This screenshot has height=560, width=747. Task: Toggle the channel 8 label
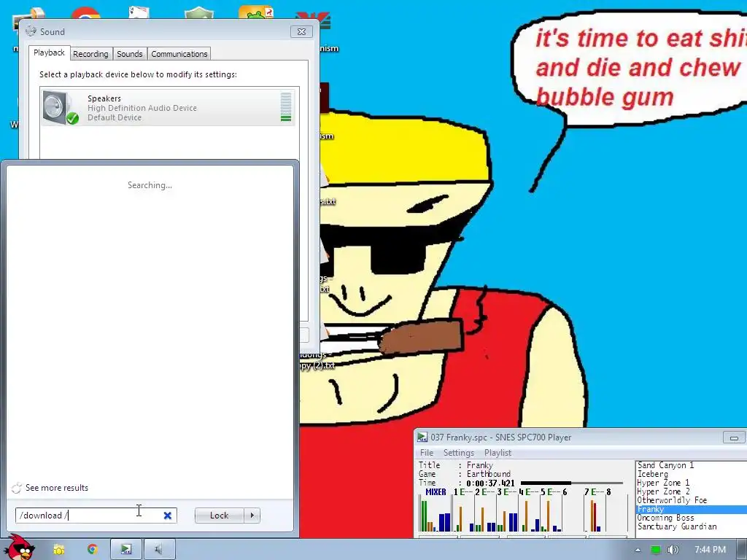tap(608, 492)
